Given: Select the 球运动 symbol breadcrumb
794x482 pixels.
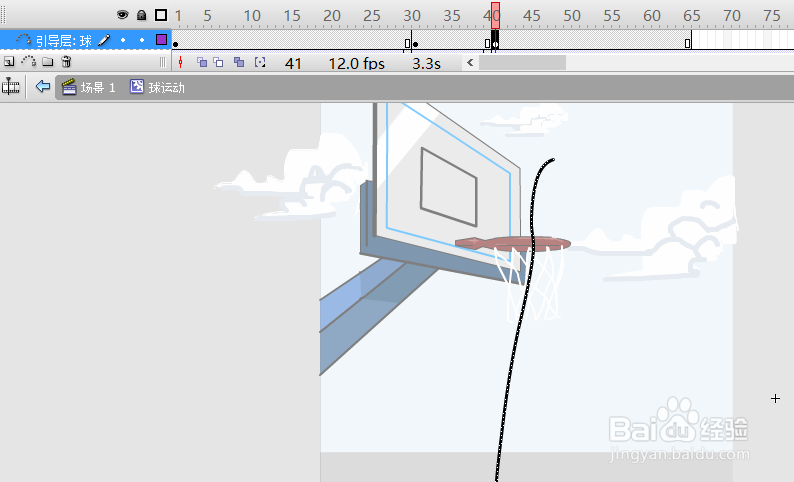Looking at the screenshot, I should coord(157,87).
